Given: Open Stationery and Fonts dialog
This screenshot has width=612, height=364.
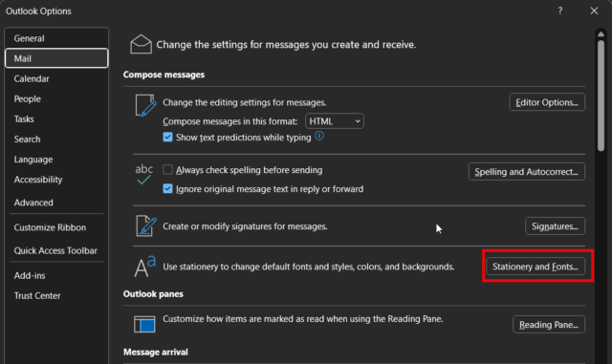Looking at the screenshot, I should 535,267.
